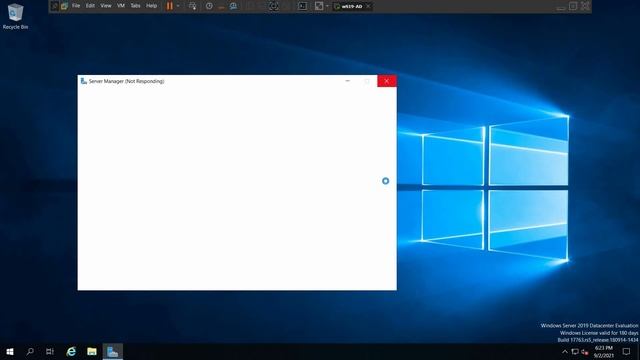Maximize the Server Manager window
This screenshot has width=640, height=360.
pyautogui.click(x=367, y=81)
